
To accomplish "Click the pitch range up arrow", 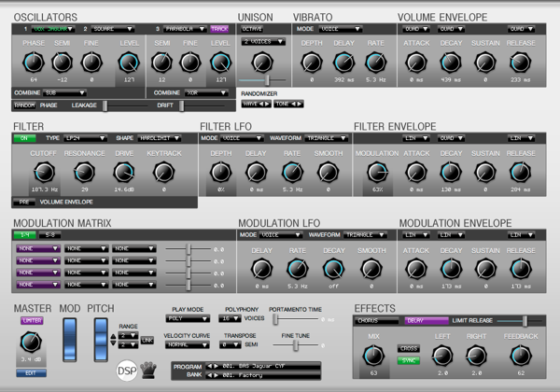I will point(113,336).
